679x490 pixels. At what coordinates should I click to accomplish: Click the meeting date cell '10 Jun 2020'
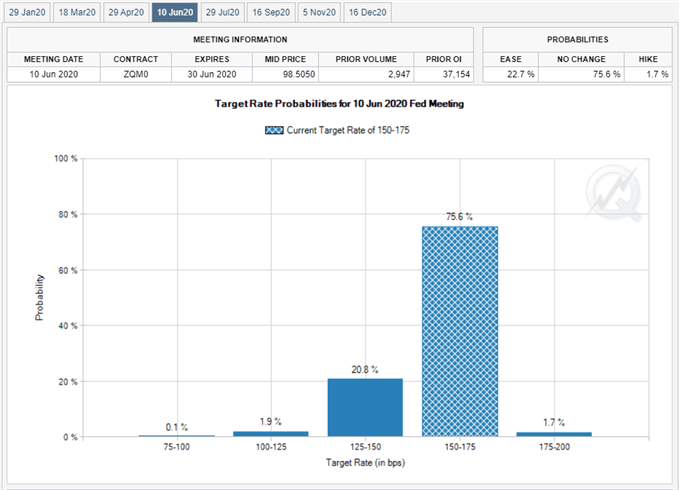click(54, 74)
